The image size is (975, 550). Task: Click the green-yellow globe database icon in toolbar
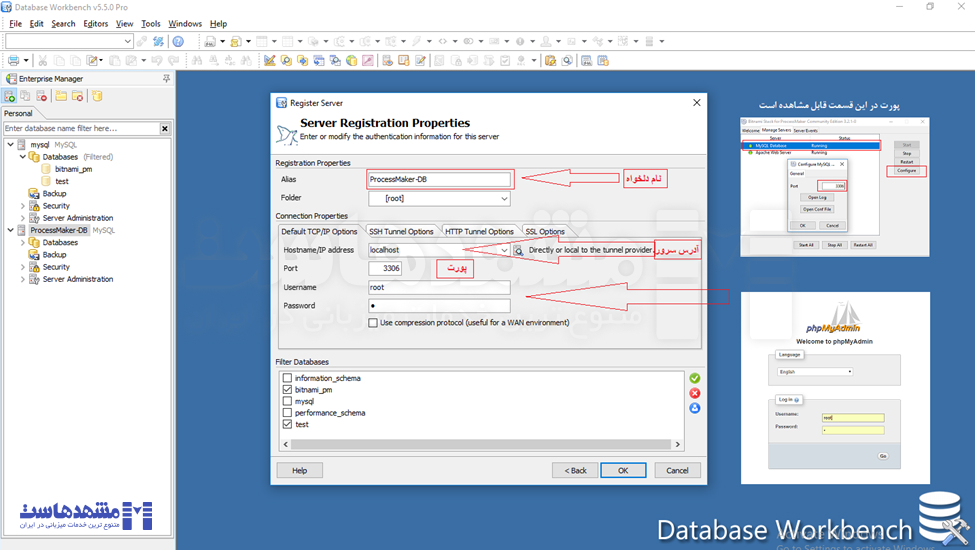pos(351,60)
